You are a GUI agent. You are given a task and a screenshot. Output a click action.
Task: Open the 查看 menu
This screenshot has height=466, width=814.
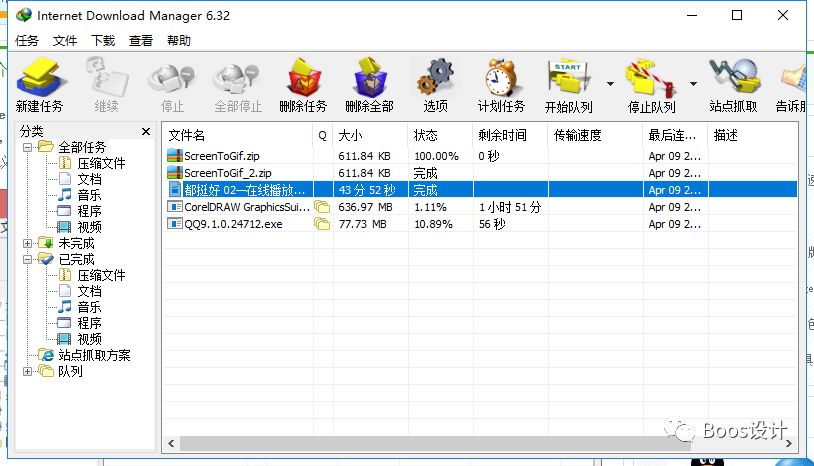(141, 40)
